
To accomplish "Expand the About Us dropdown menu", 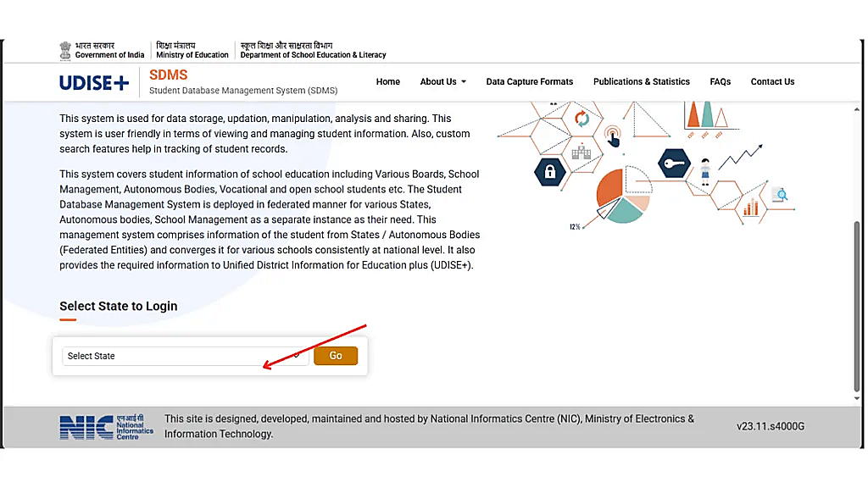I will tap(442, 81).
